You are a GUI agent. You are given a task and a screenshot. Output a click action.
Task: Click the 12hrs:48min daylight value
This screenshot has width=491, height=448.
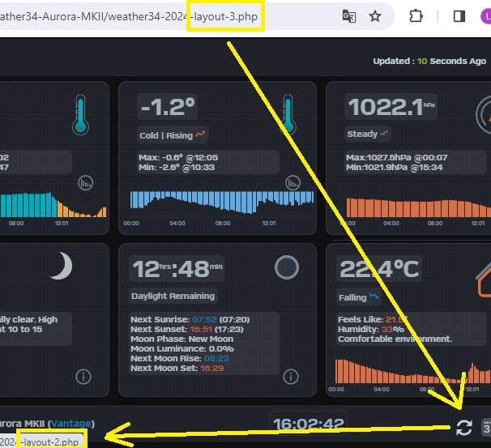(177, 269)
